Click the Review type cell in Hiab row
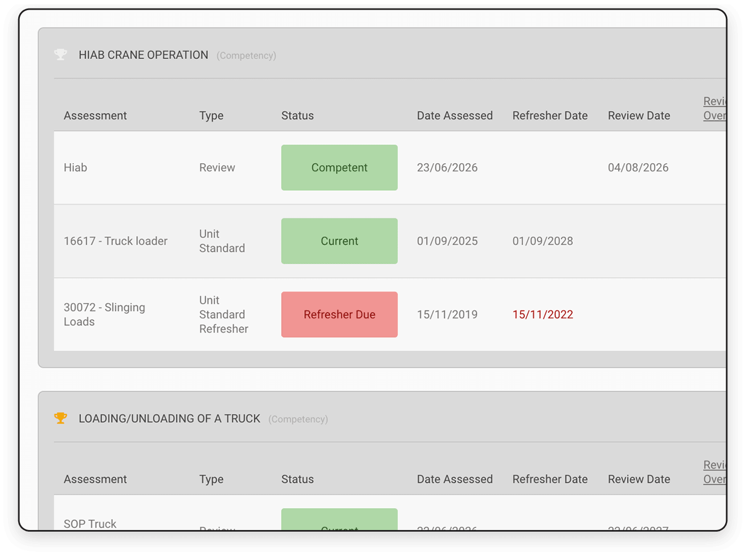Screen dimensions: 745x560 coord(217,168)
